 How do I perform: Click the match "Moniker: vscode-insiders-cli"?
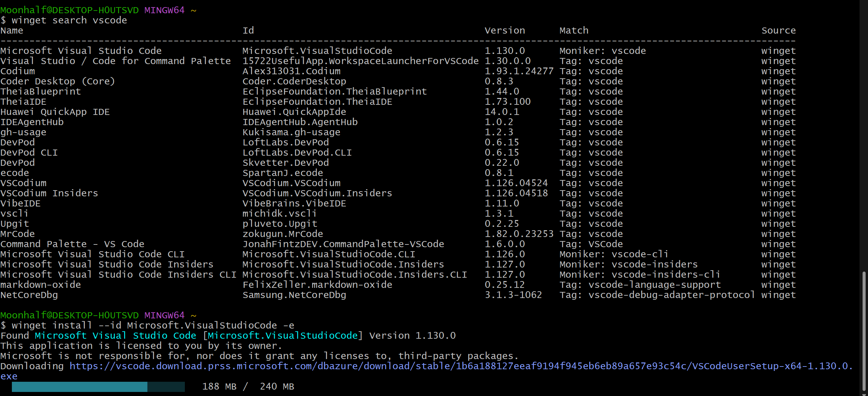640,275
